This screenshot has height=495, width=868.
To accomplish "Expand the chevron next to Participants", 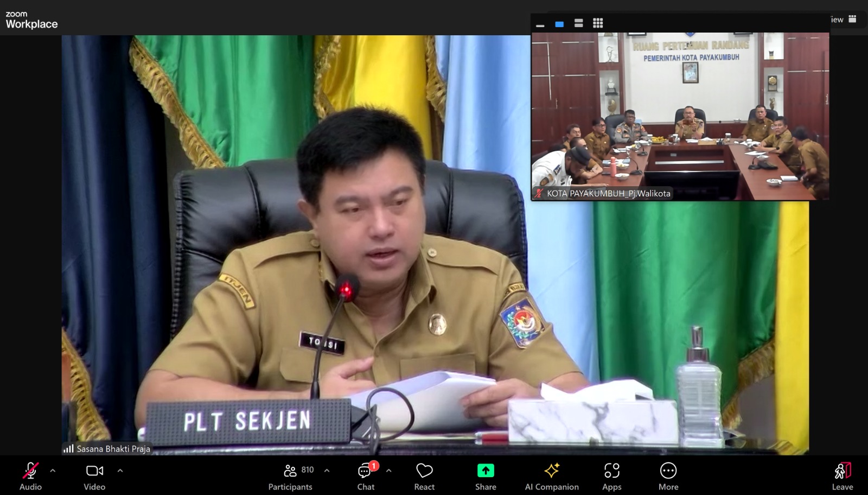I will (x=327, y=471).
